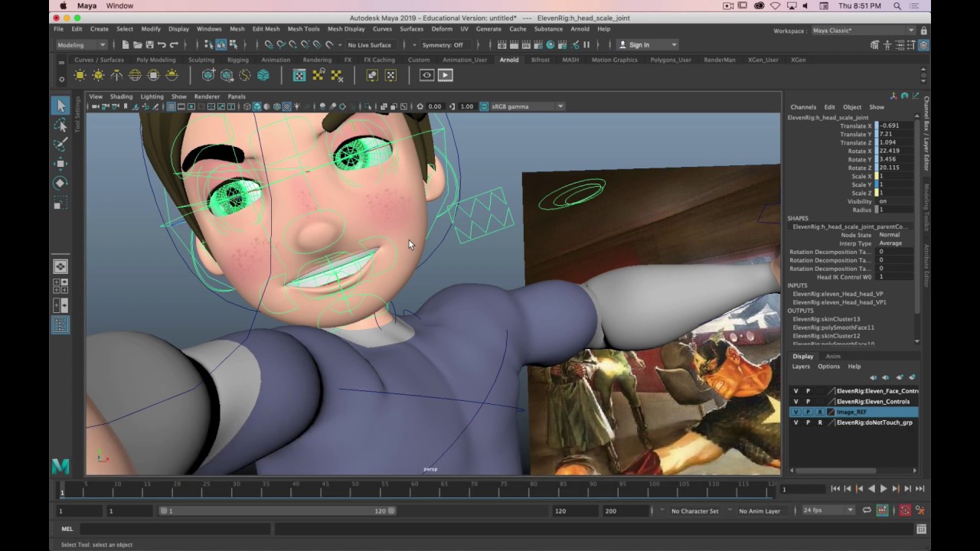
Task: Activate the Move tool in toolbox
Action: (x=60, y=164)
